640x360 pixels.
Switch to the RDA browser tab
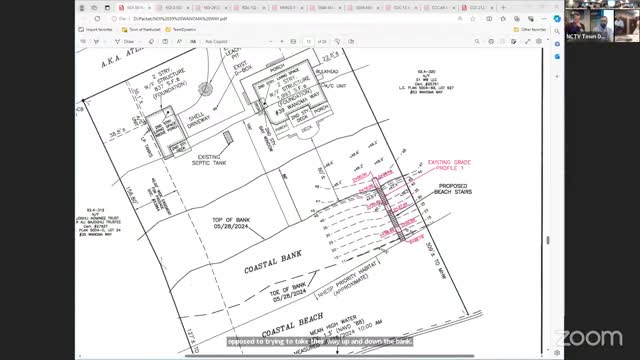point(250,8)
